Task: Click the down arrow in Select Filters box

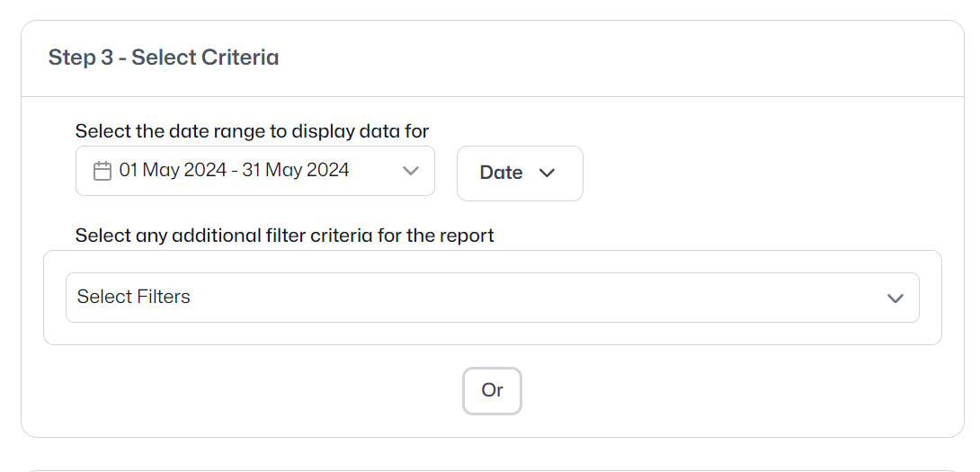Action: (895, 298)
